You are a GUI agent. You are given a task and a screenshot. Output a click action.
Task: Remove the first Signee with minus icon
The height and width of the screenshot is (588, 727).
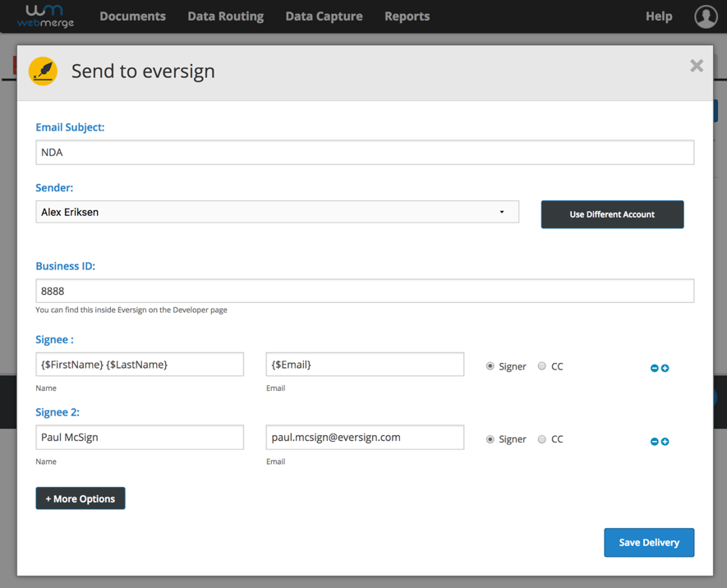pyautogui.click(x=654, y=368)
